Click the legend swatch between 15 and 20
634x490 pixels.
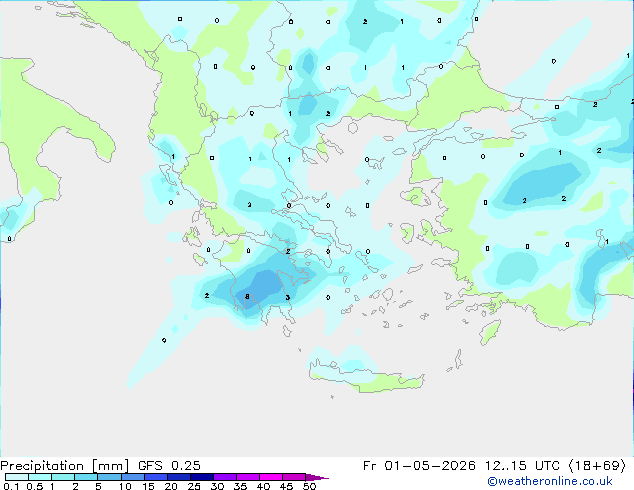click(x=156, y=477)
